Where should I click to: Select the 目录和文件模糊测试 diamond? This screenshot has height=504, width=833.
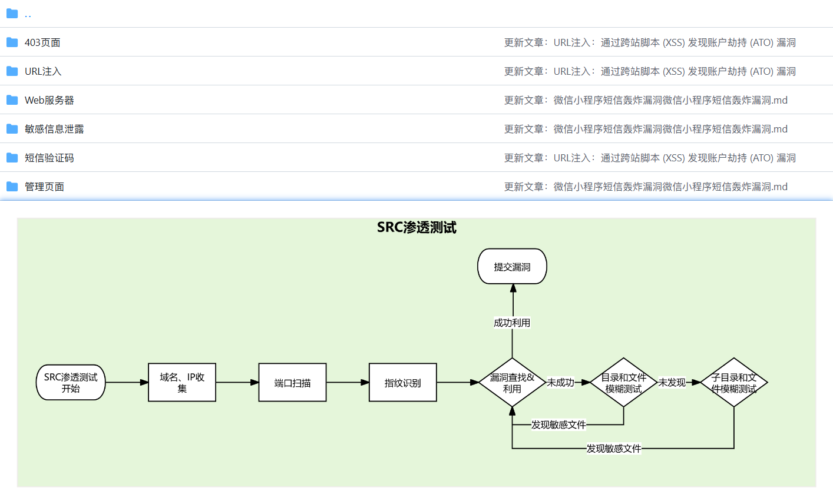click(623, 383)
